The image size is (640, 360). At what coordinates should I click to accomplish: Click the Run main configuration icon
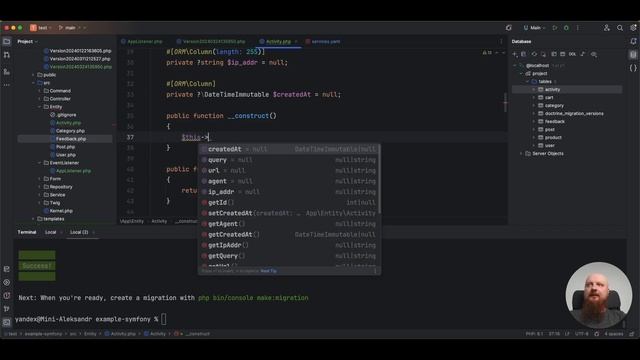[x=555, y=28]
